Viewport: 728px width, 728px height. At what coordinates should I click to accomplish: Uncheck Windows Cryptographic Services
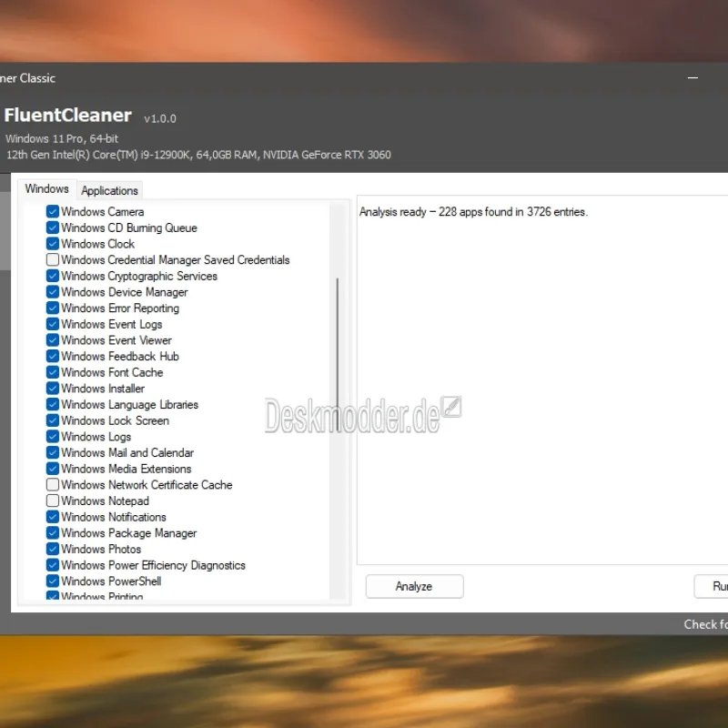(53, 276)
